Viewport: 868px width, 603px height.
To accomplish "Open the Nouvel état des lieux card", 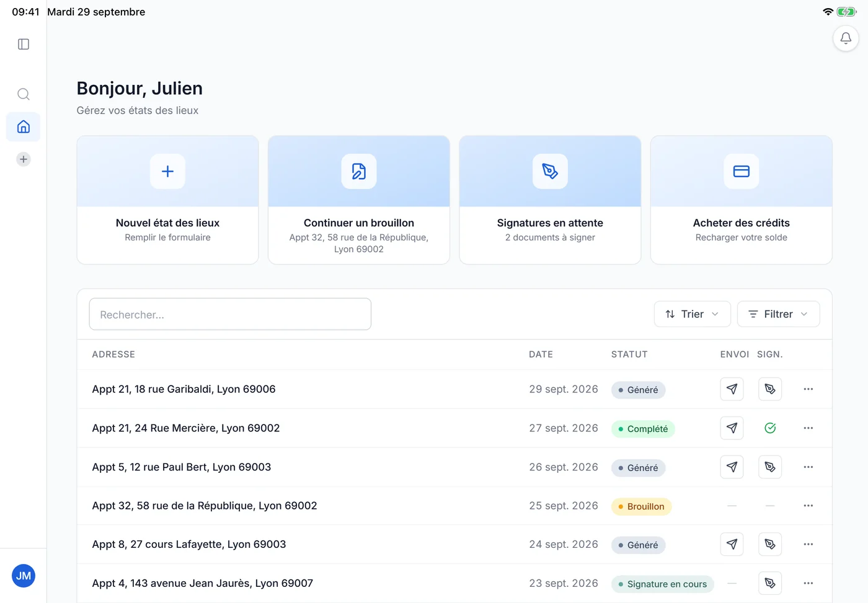I will [x=167, y=200].
